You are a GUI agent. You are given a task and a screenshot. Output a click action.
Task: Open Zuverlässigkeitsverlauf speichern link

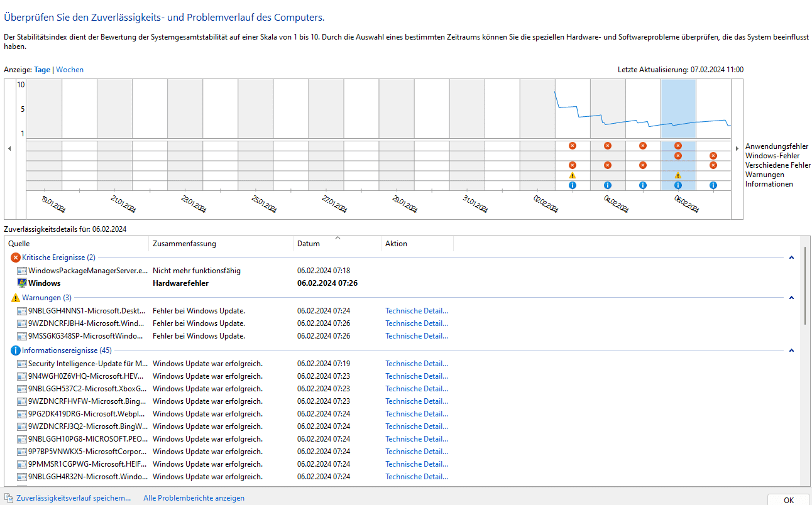(x=74, y=498)
